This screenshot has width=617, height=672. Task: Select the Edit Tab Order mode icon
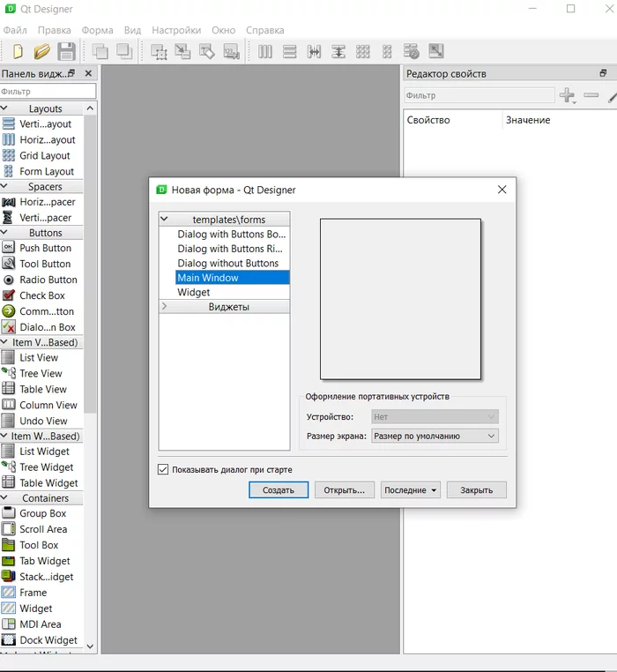click(x=231, y=51)
